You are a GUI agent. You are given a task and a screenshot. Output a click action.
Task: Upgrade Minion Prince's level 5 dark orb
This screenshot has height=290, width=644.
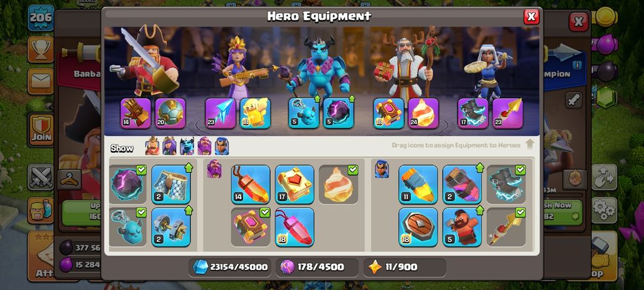(338, 113)
